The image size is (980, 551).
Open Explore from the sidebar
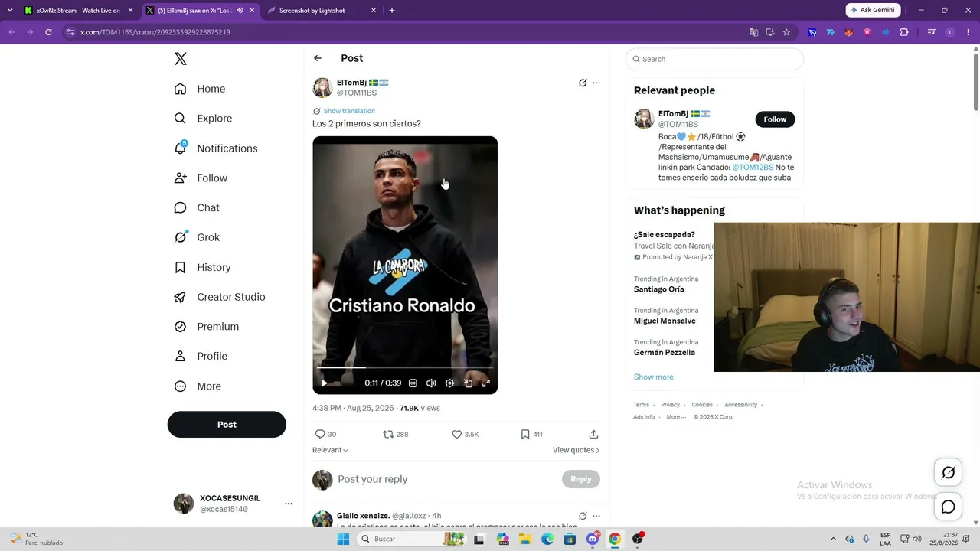(203, 119)
